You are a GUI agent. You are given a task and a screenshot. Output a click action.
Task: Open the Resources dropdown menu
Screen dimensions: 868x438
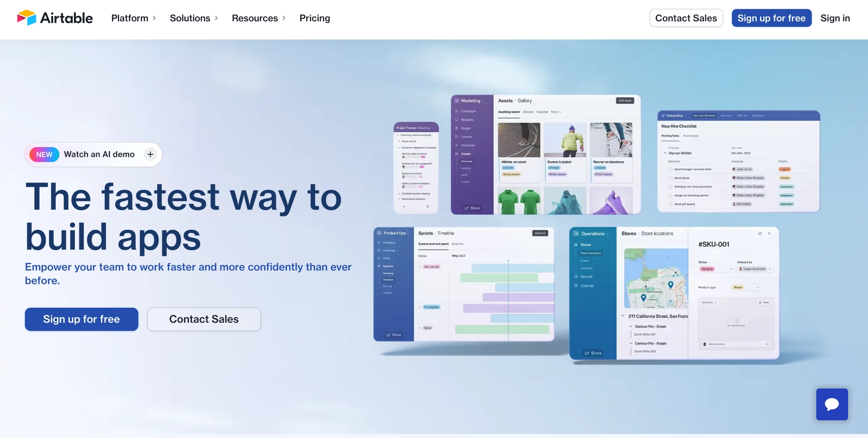258,18
